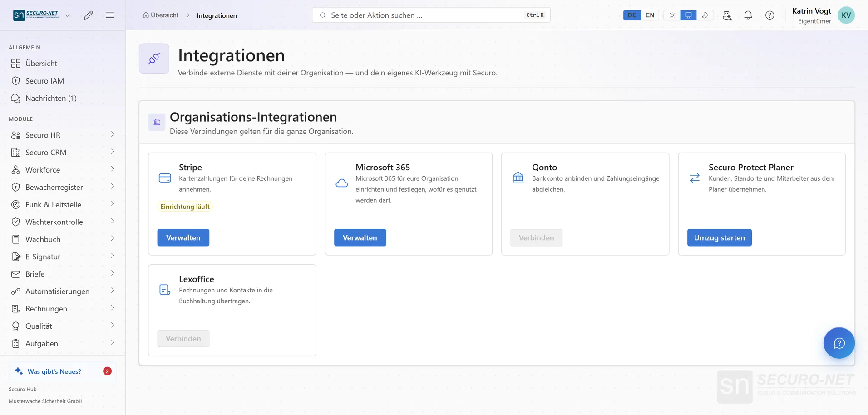This screenshot has height=415, width=868.
Task: Click the Securo Protect Planer transfer arrows icon
Action: click(x=695, y=178)
